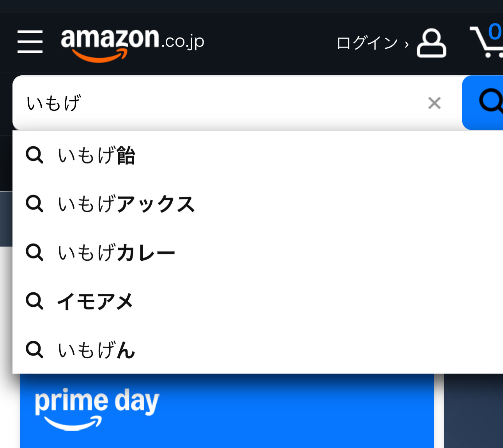The image size is (503, 448).
Task: Click the magnifier icon beside いもげカレー
Action: pyautogui.click(x=34, y=252)
